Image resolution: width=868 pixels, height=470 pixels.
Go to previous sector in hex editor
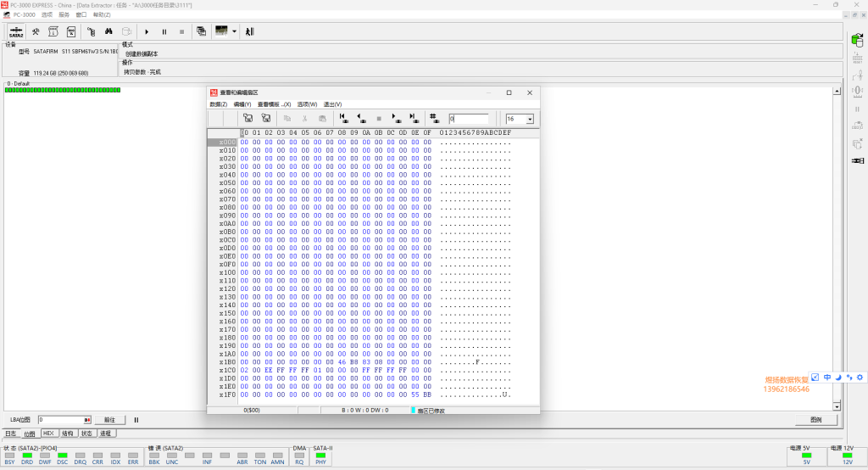pyautogui.click(x=361, y=119)
